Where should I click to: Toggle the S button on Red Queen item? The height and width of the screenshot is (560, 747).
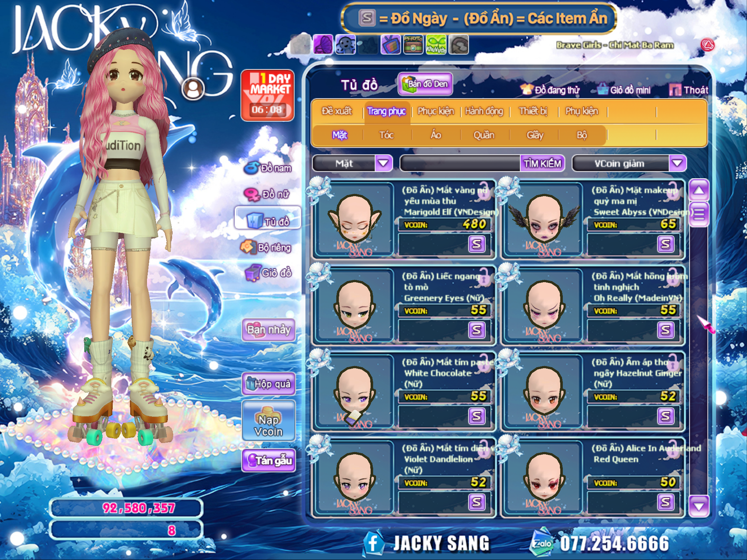click(x=666, y=502)
